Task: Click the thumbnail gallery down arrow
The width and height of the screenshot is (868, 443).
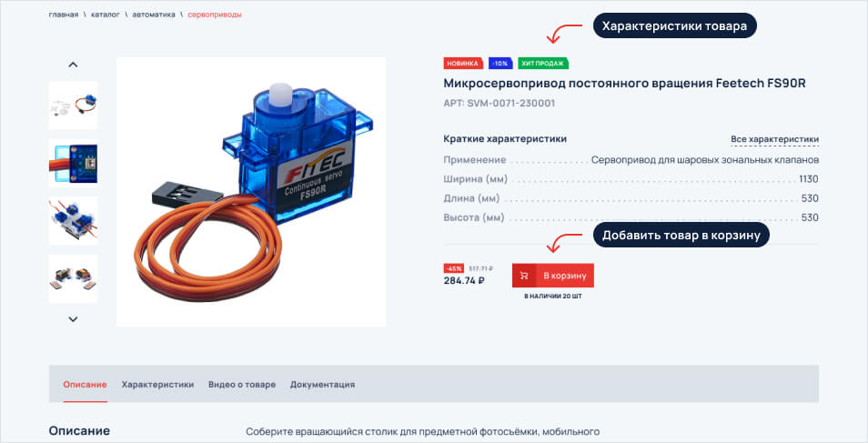Action: click(73, 319)
